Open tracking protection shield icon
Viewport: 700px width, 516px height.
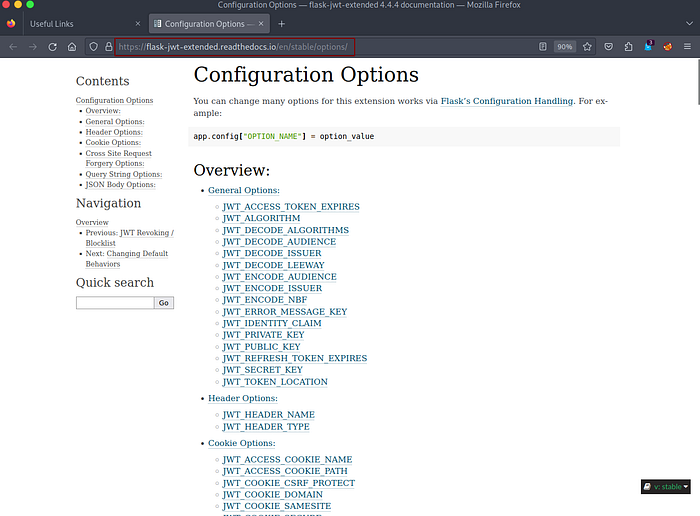pos(93,46)
